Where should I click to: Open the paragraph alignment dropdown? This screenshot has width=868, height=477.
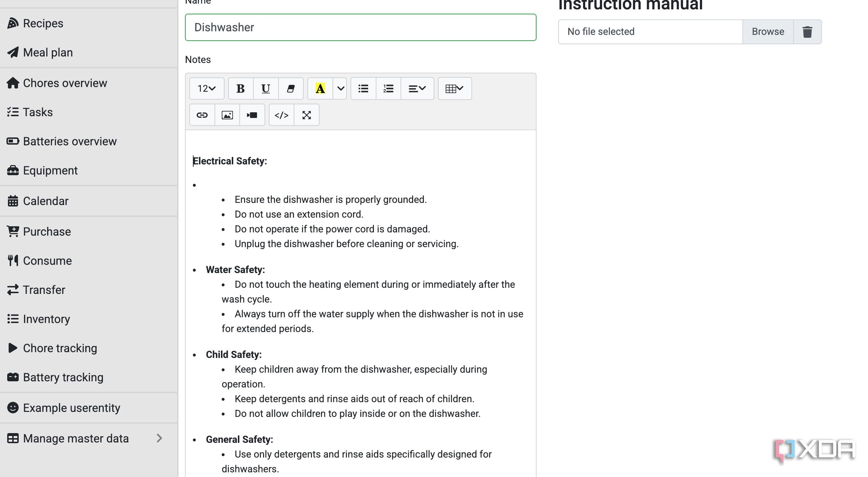(x=417, y=88)
